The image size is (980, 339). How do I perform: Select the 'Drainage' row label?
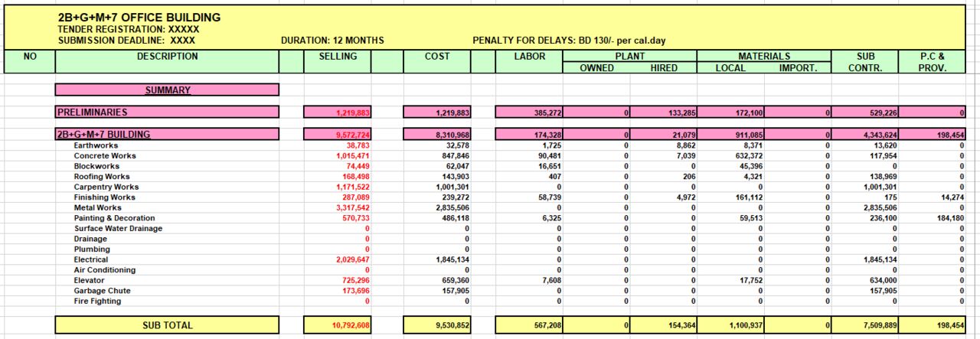point(91,239)
